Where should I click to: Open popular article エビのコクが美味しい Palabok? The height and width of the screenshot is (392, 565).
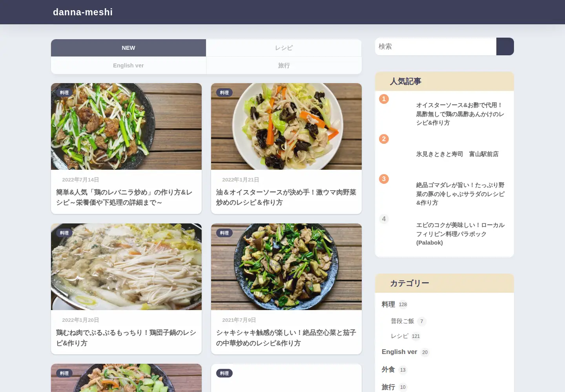click(x=460, y=234)
